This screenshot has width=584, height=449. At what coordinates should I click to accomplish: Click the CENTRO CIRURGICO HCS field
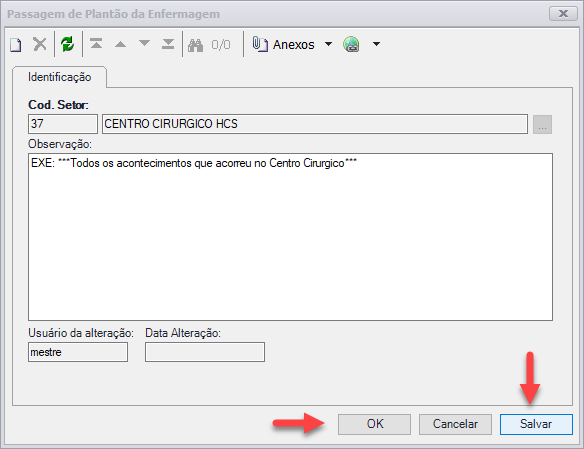coord(315,124)
